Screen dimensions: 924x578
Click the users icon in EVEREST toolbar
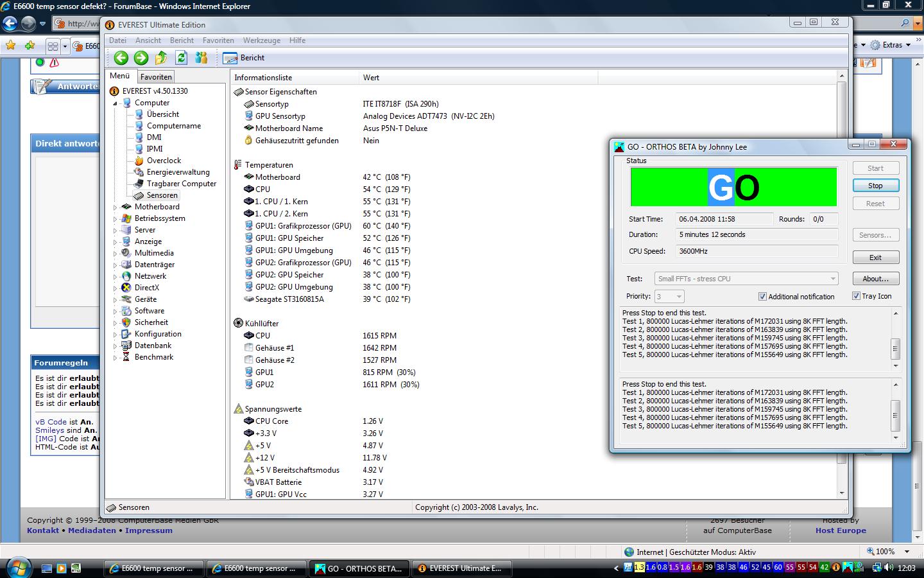pos(201,58)
